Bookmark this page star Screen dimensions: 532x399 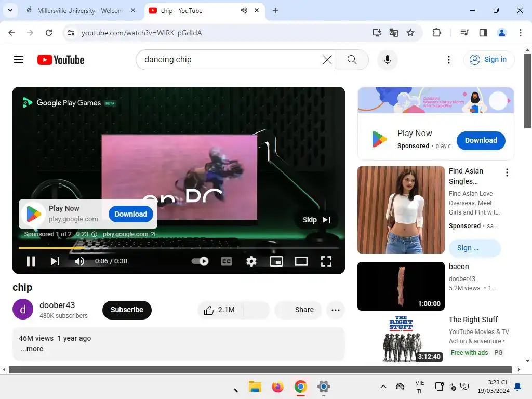[410, 33]
